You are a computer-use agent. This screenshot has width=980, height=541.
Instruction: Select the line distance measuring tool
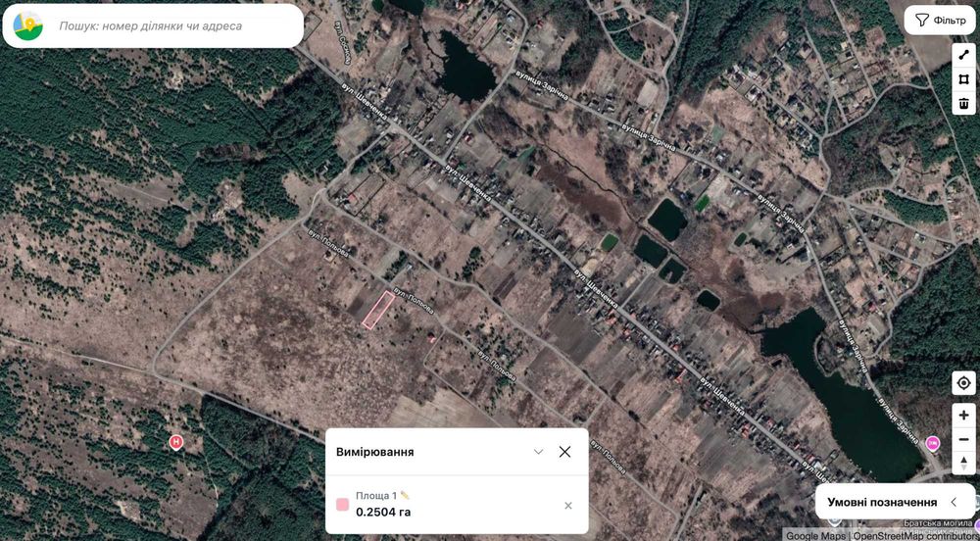point(963,56)
